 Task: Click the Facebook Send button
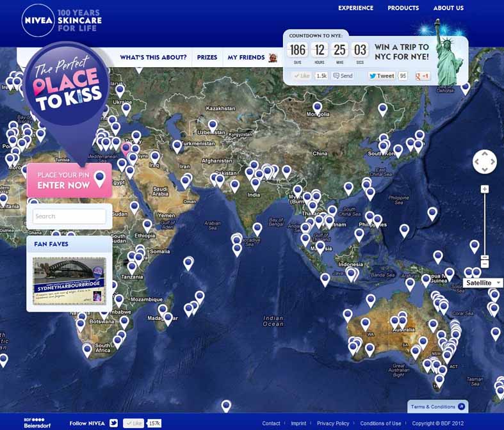tap(343, 76)
